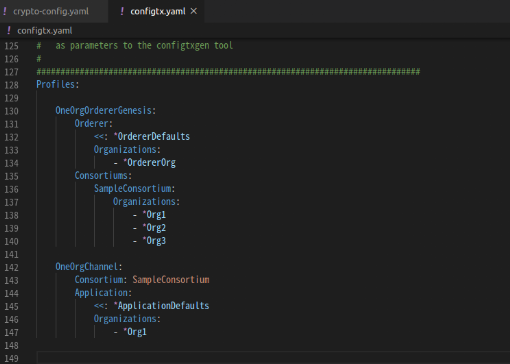Select the configtx.yaml editor tab

(x=158, y=11)
